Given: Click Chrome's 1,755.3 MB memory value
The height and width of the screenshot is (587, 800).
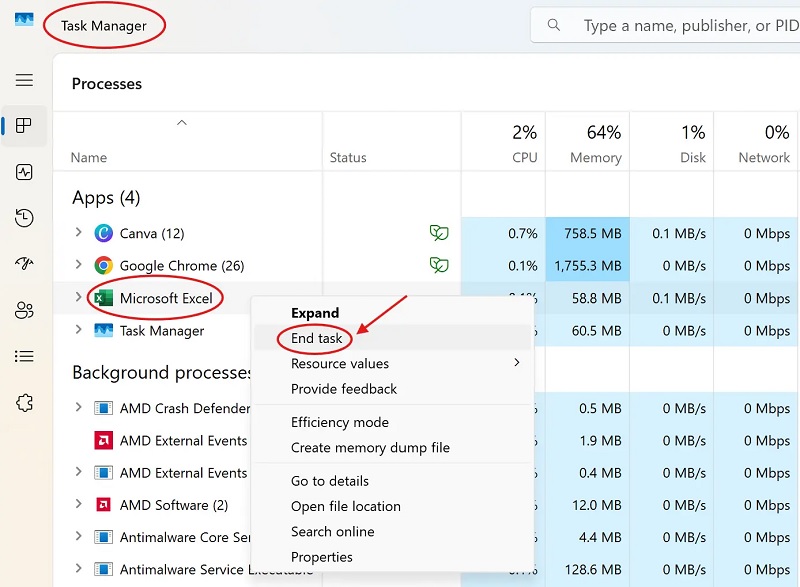Looking at the screenshot, I should [x=587, y=266].
